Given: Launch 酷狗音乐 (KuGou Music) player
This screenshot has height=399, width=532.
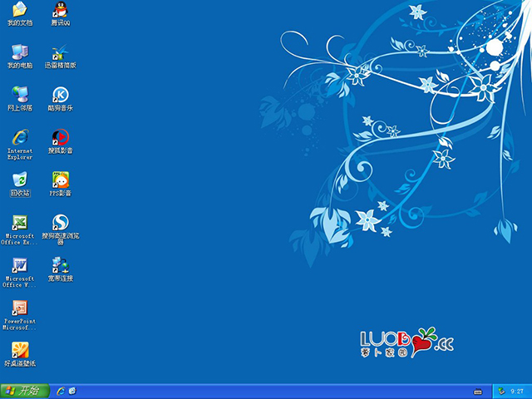Looking at the screenshot, I should [60, 95].
